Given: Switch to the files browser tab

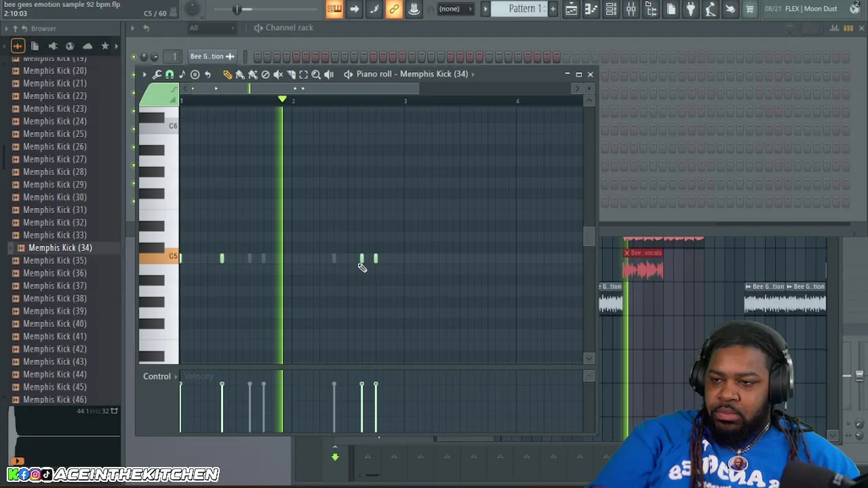Looking at the screenshot, I should 35,46.
